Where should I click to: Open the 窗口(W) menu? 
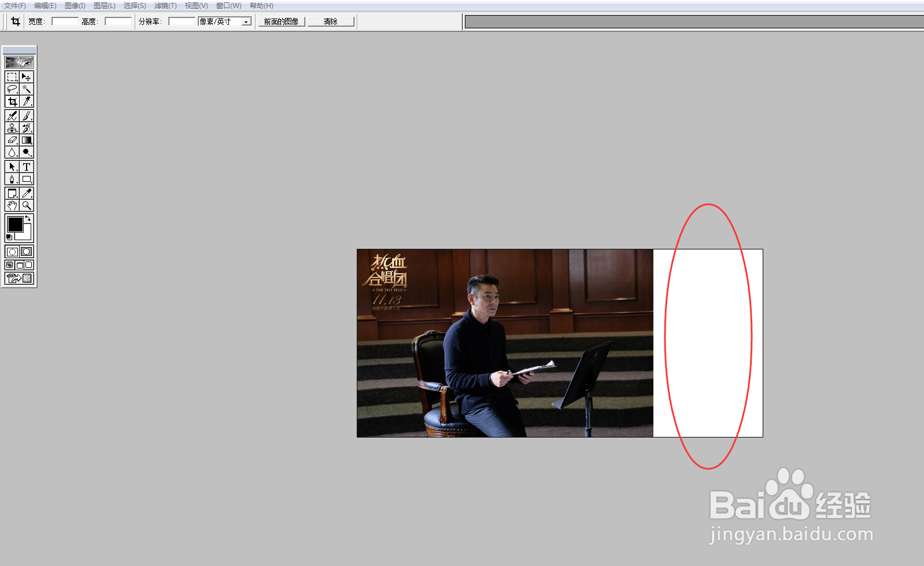pyautogui.click(x=229, y=6)
